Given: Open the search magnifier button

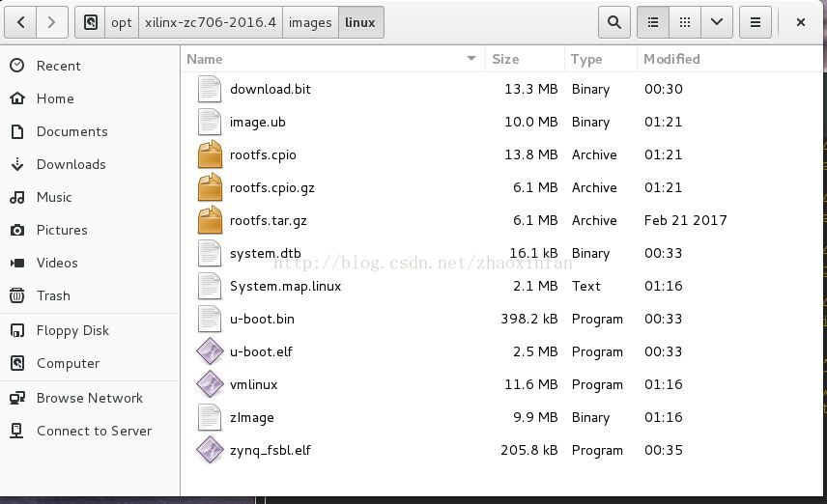Looking at the screenshot, I should 613,22.
